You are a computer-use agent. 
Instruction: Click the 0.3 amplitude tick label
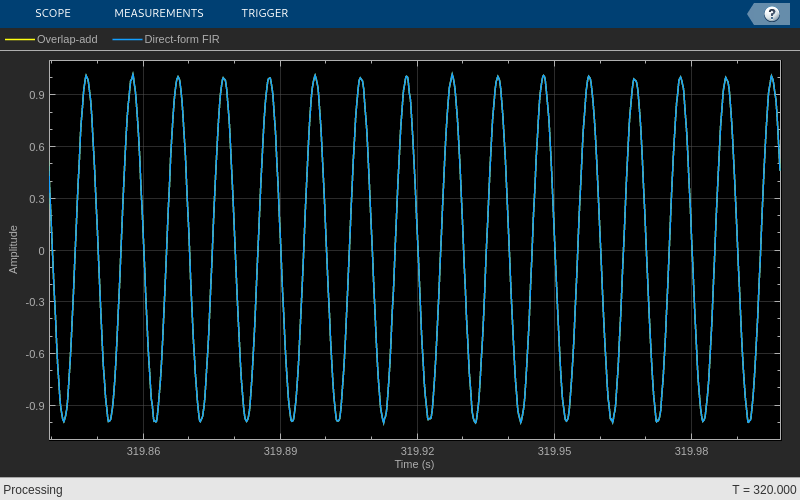pos(37,199)
